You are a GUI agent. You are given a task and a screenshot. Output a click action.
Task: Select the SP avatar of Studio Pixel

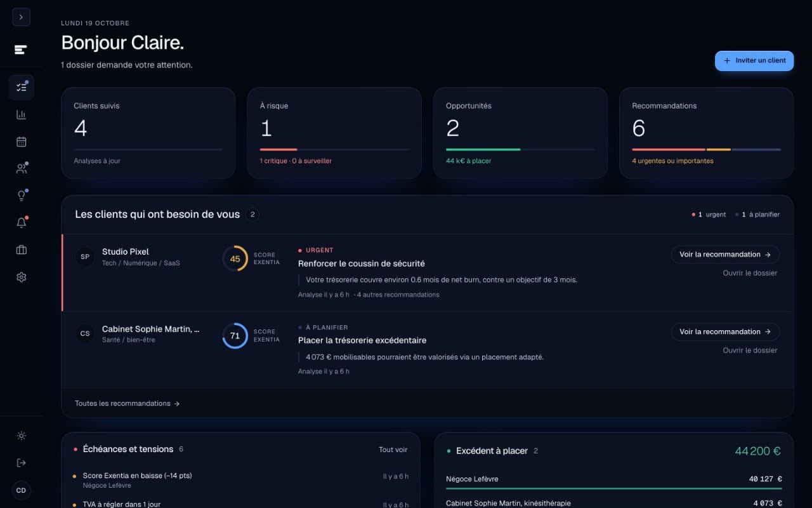[x=85, y=257]
